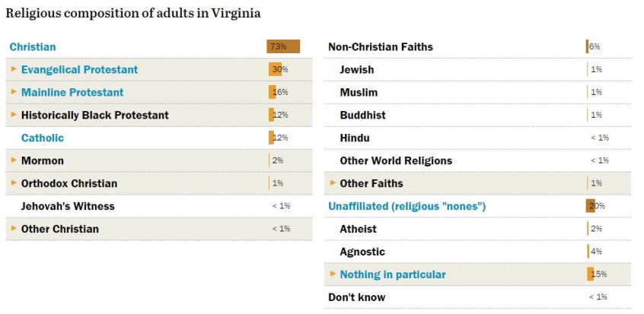The image size is (644, 314).
Task: Click the Evangelical Protestant 30% bar
Action: point(275,69)
